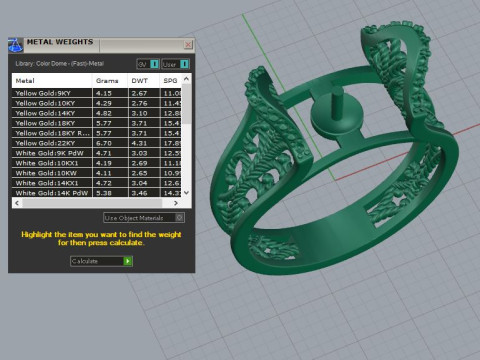Viewport: 480px width, 360px height.
Task: Select the White Gold:14KX1 row
Action: 97,183
